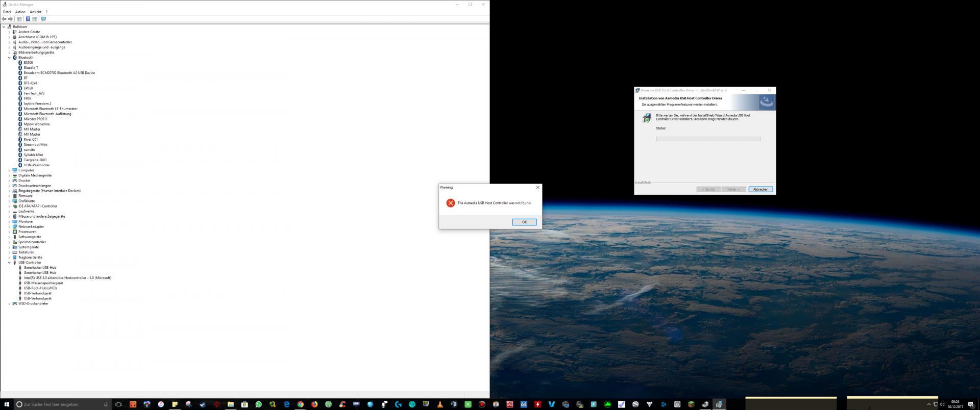Viewport: 980px width, 410px height.
Task: Open Sticky Notes from the taskbar
Action: click(x=175, y=404)
